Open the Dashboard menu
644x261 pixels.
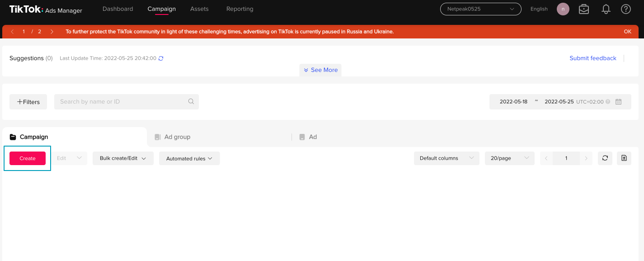pyautogui.click(x=118, y=9)
